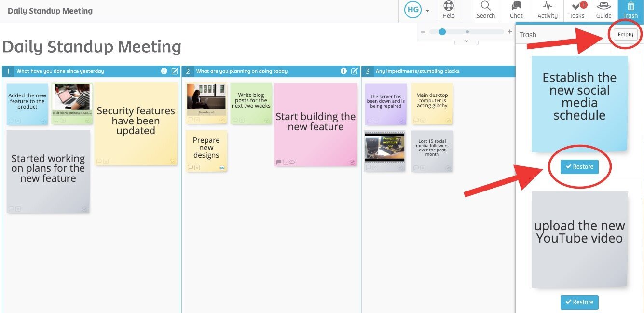644x313 pixels.
Task: Toggle checkmark on 'Started working on plans' note
Action: [x=85, y=209]
